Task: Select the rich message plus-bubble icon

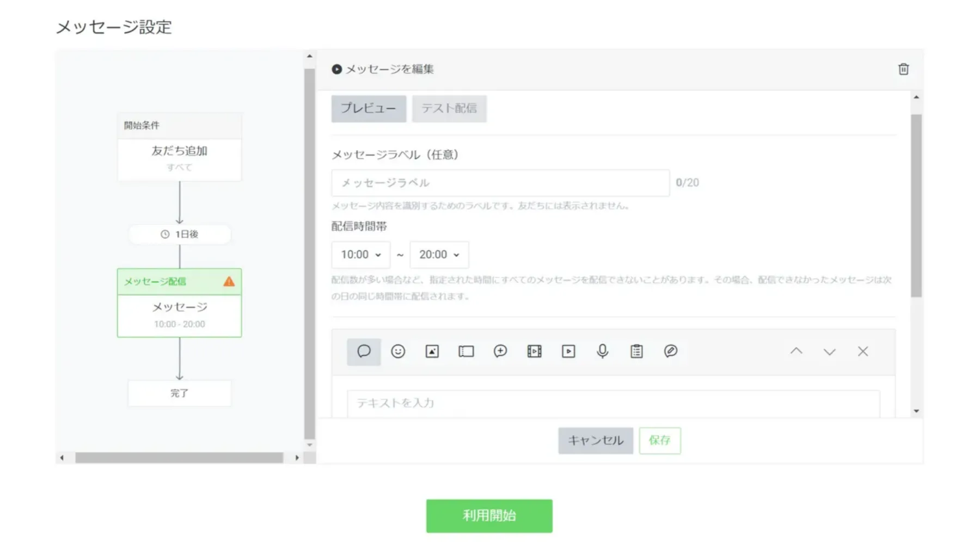Action: pos(500,351)
